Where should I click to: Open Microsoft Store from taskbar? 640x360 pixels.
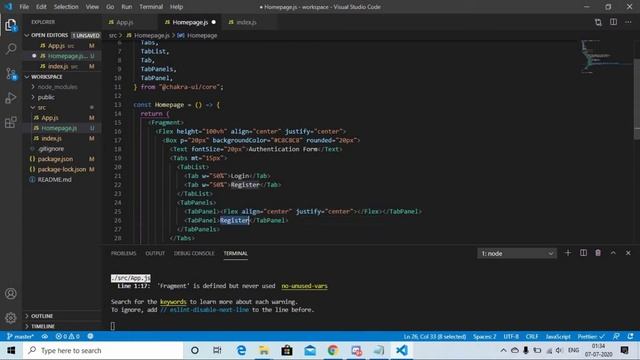(x=287, y=351)
